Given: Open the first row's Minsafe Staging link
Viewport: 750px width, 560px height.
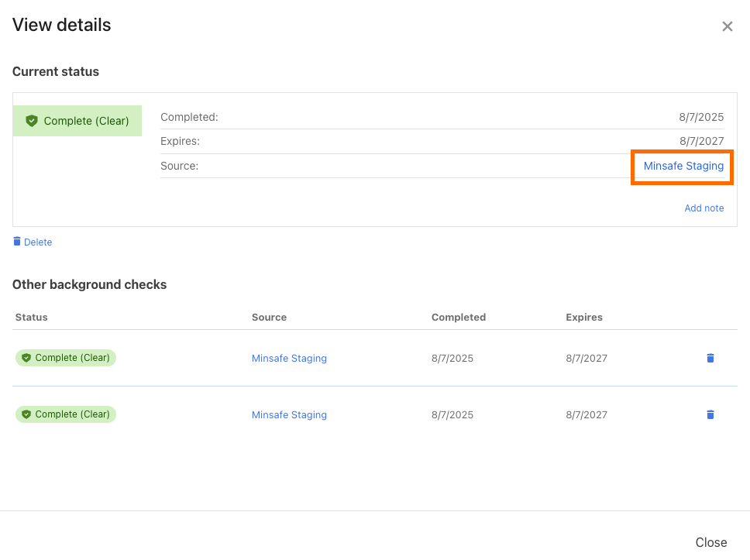Looking at the screenshot, I should (289, 358).
